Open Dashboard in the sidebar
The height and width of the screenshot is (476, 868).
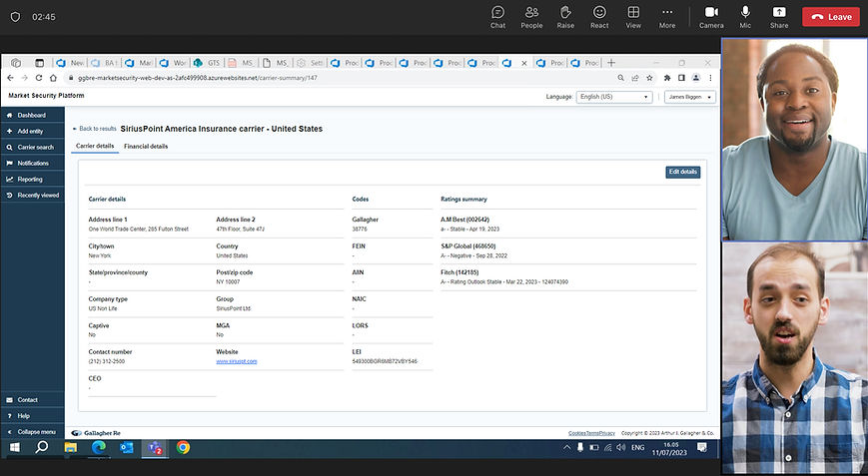(32, 115)
